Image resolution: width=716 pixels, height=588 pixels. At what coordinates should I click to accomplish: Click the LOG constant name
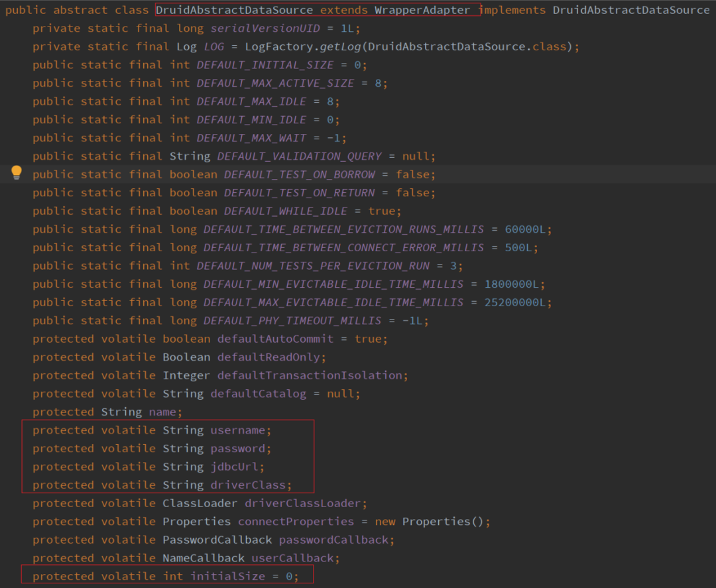click(x=213, y=46)
